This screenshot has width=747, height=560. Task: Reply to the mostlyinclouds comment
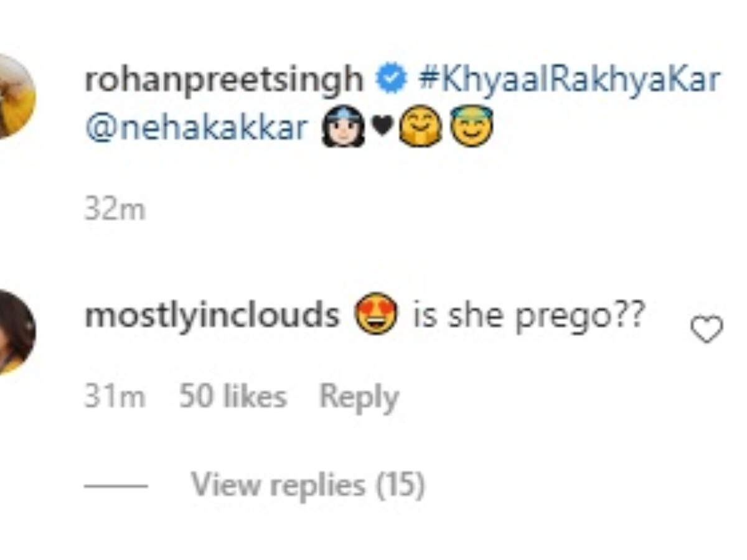click(359, 398)
